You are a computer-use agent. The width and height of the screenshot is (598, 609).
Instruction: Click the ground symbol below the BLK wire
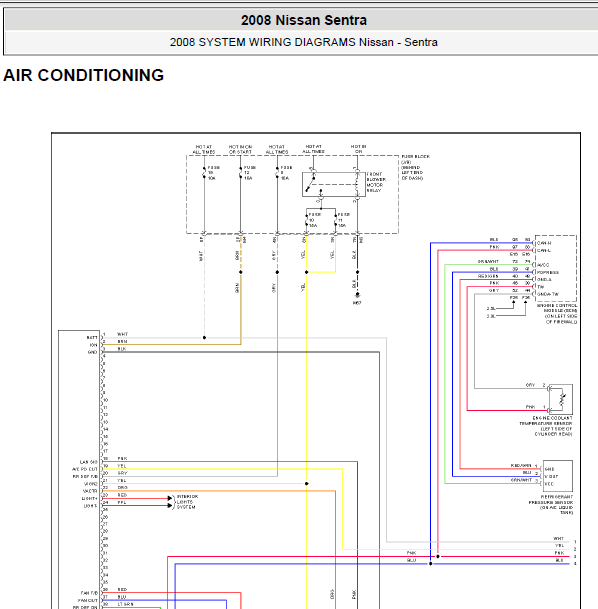tap(357, 296)
